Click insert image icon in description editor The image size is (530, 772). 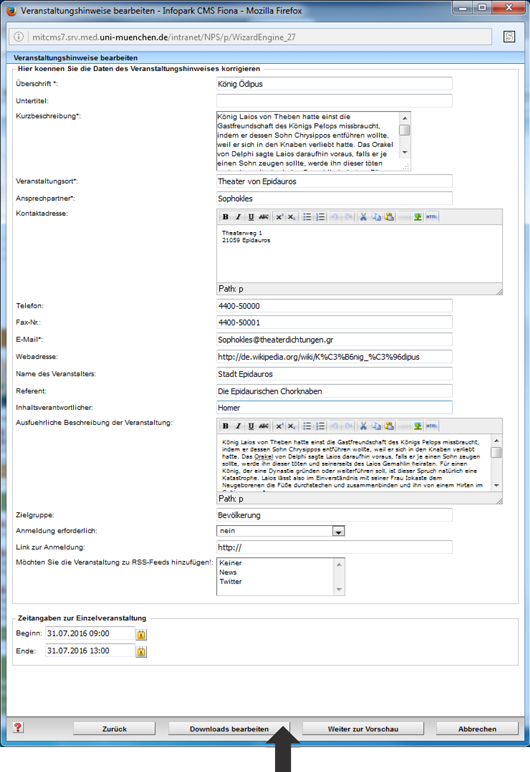pyautogui.click(x=418, y=426)
